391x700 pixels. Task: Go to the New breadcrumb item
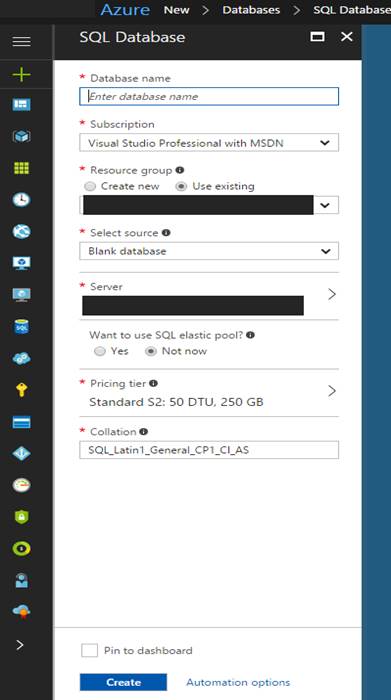click(176, 10)
